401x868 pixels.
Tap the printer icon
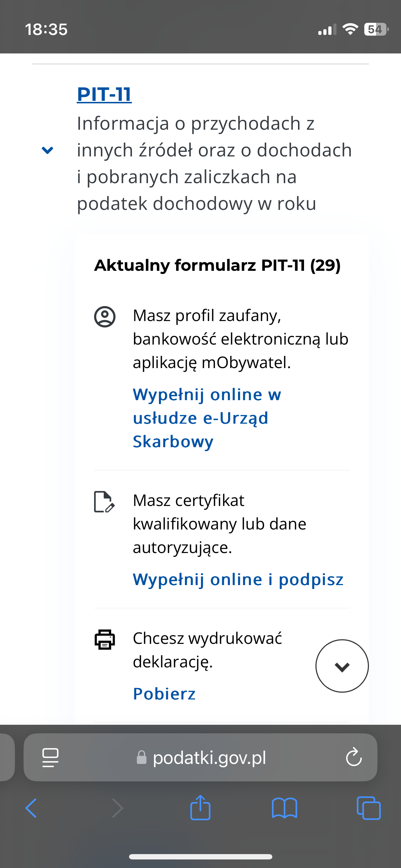point(104,639)
